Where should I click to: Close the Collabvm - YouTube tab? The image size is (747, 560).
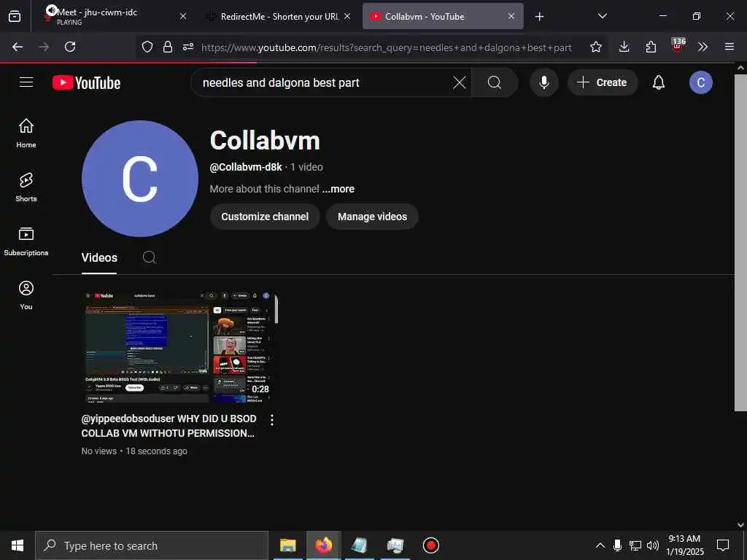pyautogui.click(x=511, y=16)
